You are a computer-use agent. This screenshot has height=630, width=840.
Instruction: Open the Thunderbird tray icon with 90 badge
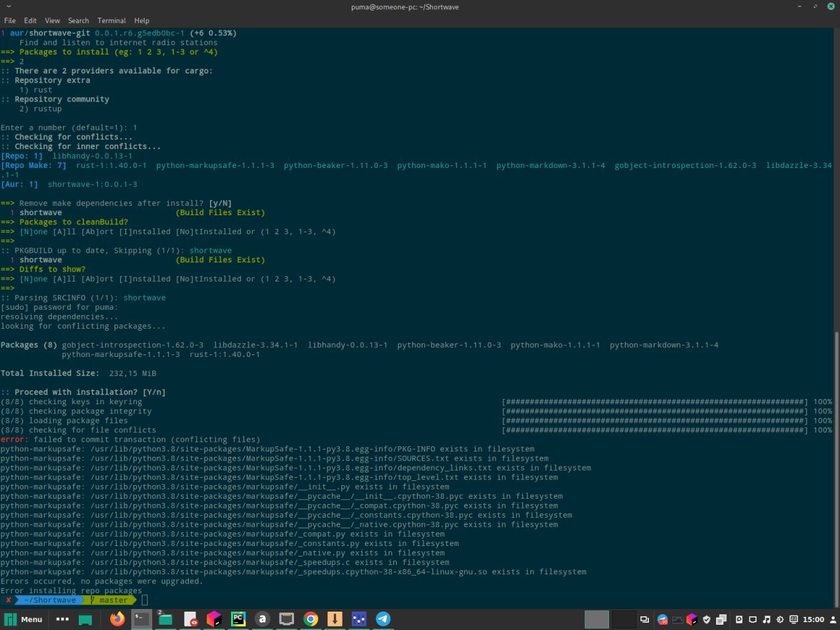663,619
